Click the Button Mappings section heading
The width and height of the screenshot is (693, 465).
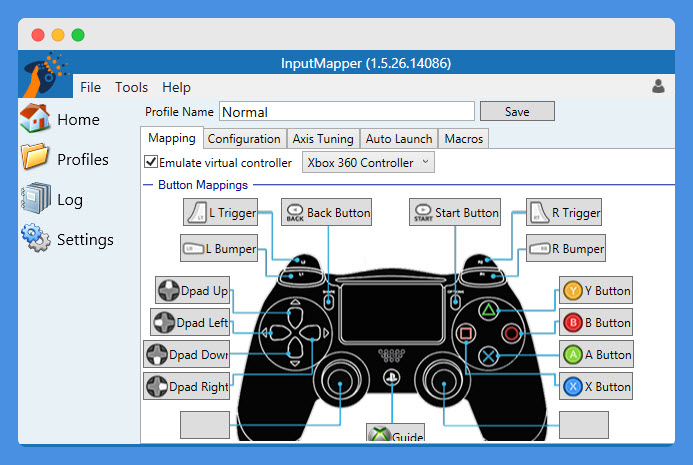click(x=203, y=185)
